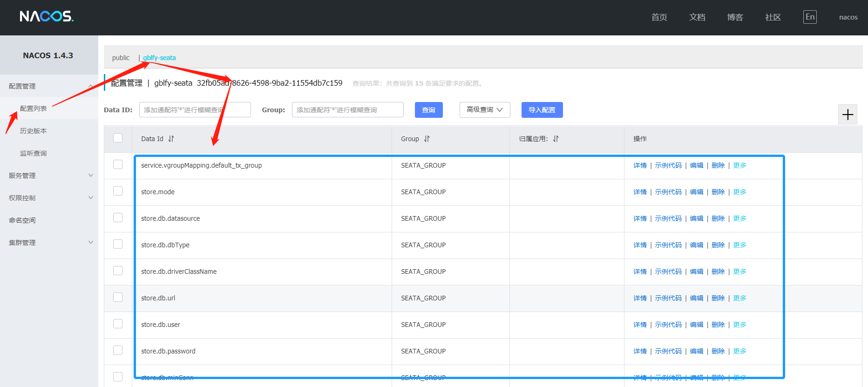Expand the 服务管理 sidebar section
The height and width of the screenshot is (387, 868).
(49, 176)
